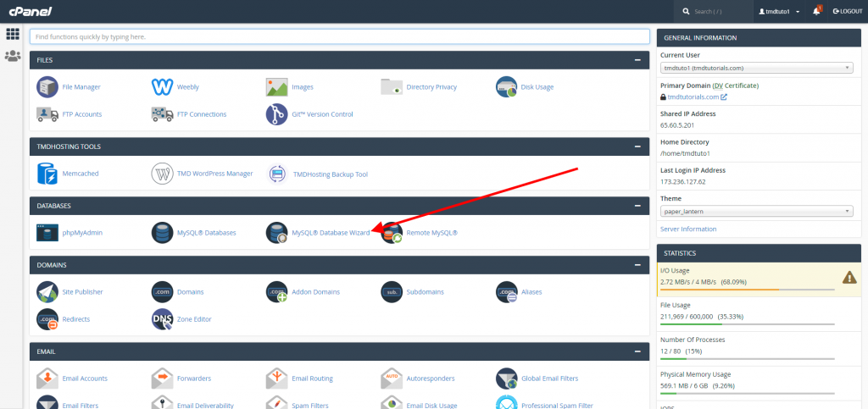Open the Current User dropdown
868x409 pixels.
[x=756, y=68]
